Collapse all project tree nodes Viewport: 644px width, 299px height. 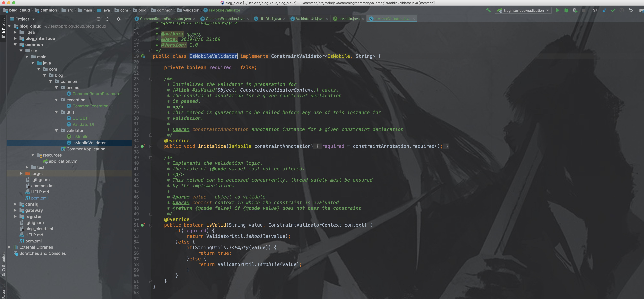tap(107, 19)
